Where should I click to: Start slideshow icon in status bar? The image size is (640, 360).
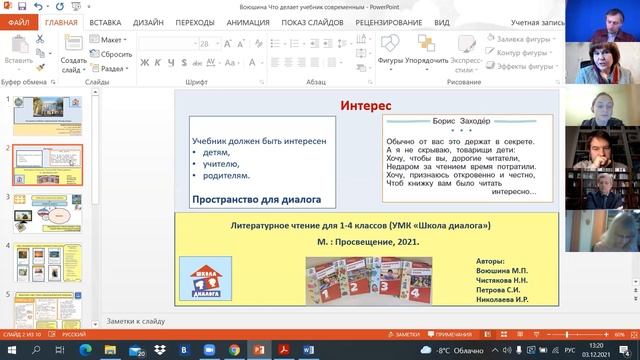point(536,334)
